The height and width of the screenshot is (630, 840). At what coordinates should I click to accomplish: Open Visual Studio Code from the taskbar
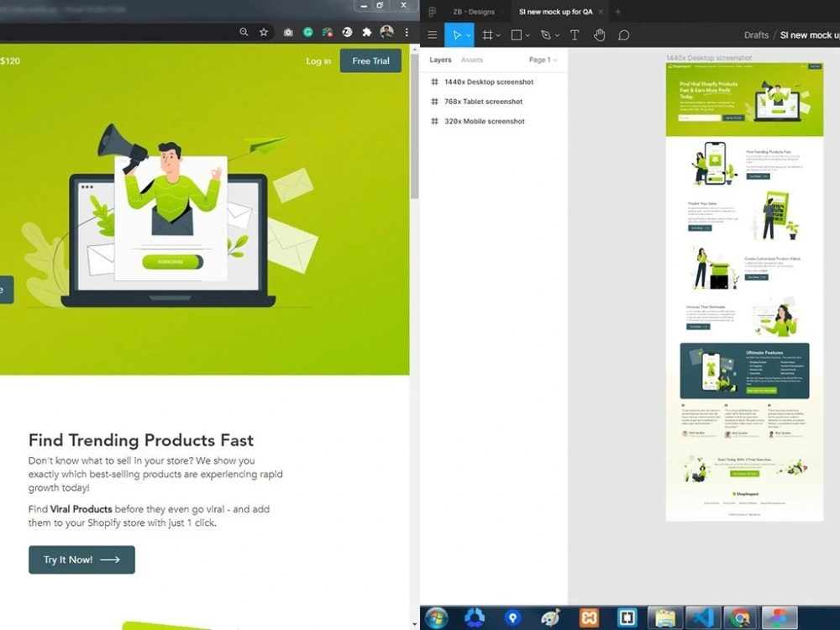pyautogui.click(x=702, y=618)
